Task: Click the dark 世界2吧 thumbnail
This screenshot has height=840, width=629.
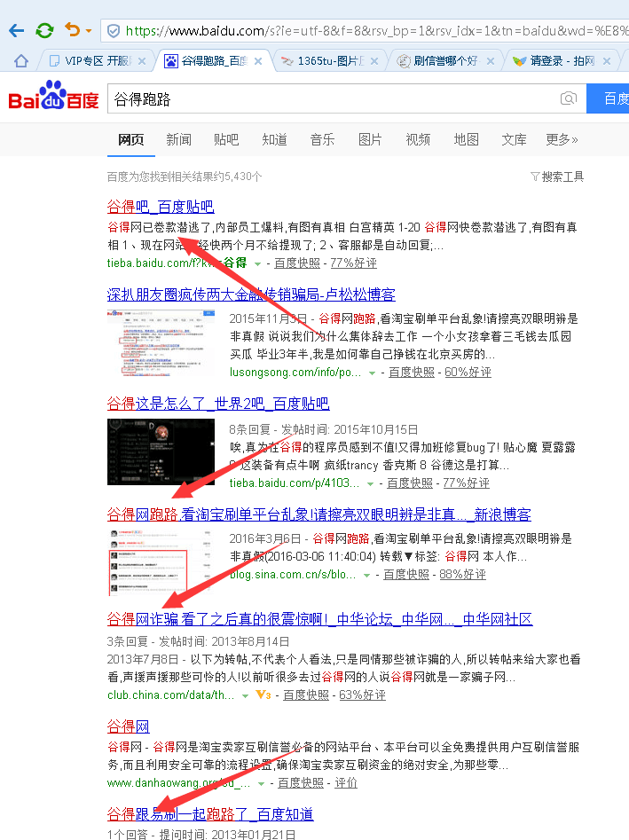Action: click(161, 452)
